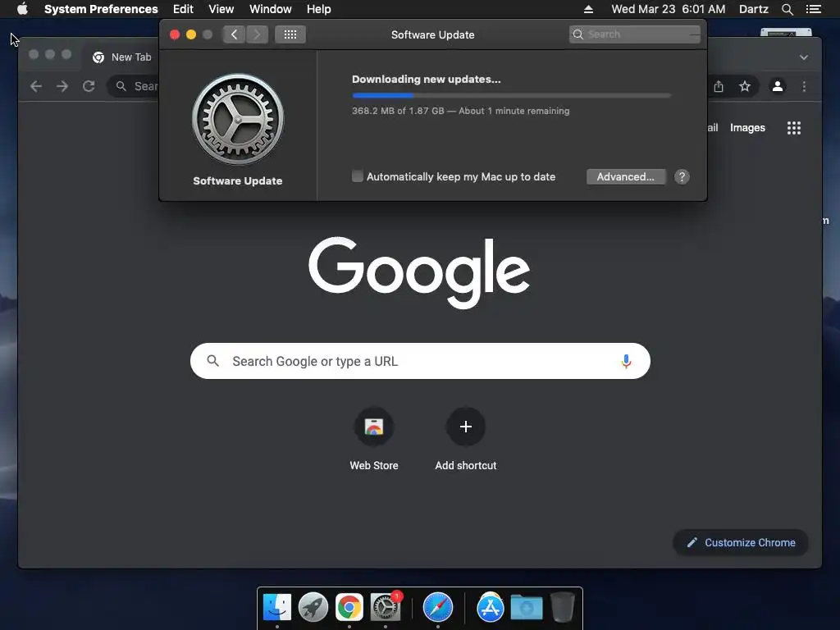Open the Window menu

pyautogui.click(x=271, y=9)
